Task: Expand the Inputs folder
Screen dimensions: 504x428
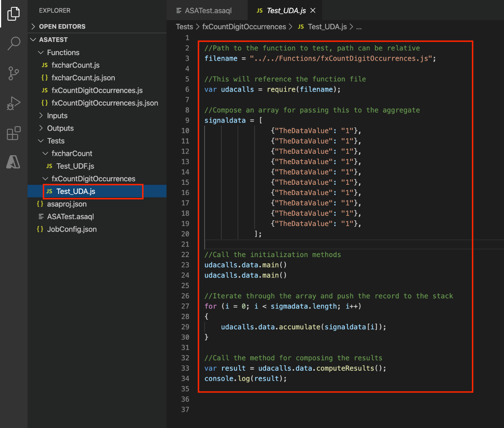Action: tap(57, 116)
